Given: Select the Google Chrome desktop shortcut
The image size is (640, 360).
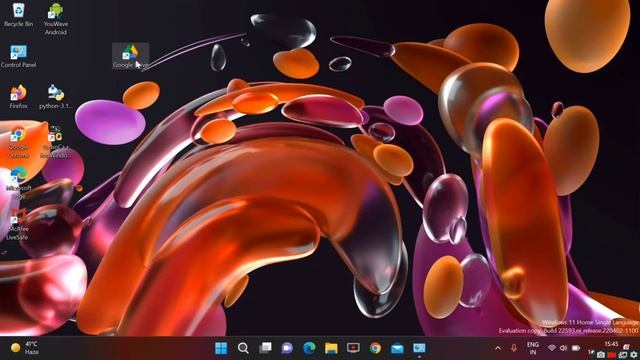Looking at the screenshot, I should [18, 142].
